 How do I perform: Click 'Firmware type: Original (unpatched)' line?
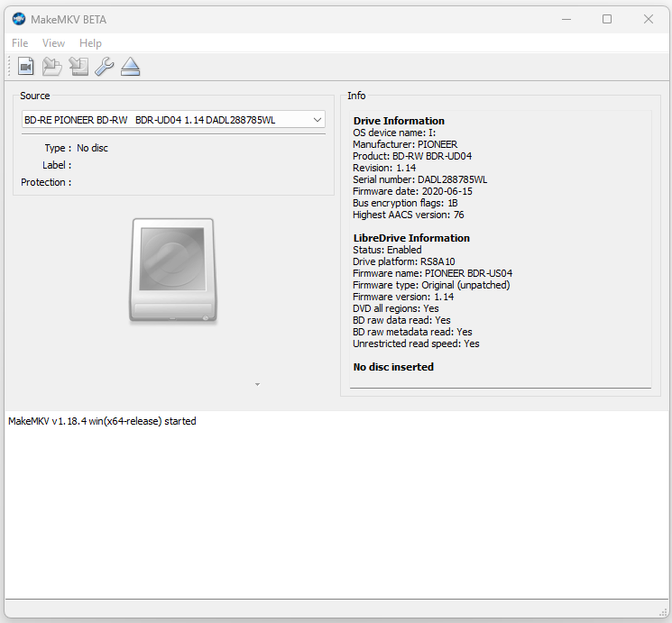431,285
